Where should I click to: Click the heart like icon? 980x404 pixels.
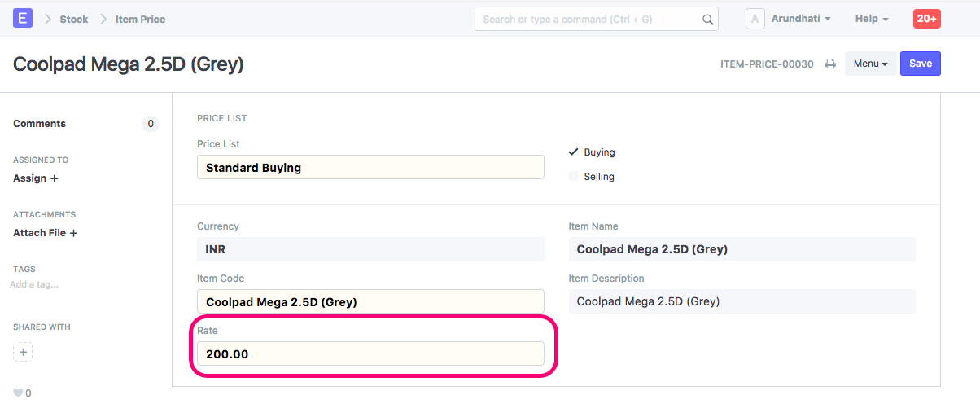(18, 393)
